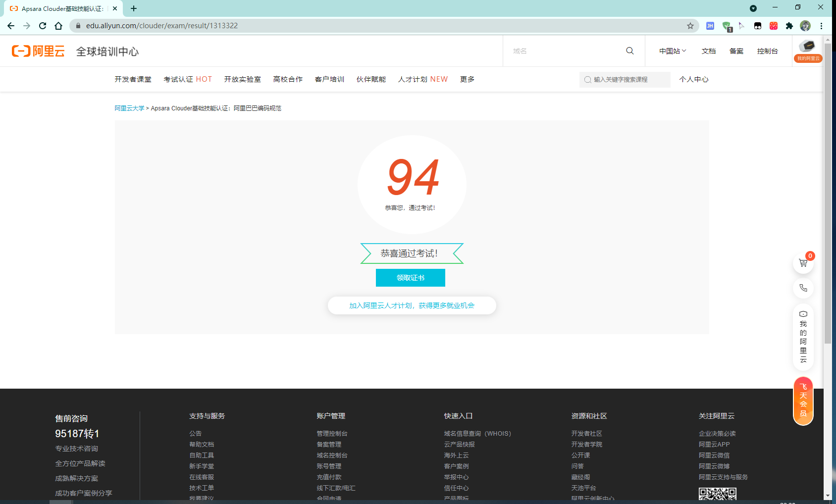The image size is (836, 504).
Task: Click the Aliyun logo in the header
Action: 38,51
